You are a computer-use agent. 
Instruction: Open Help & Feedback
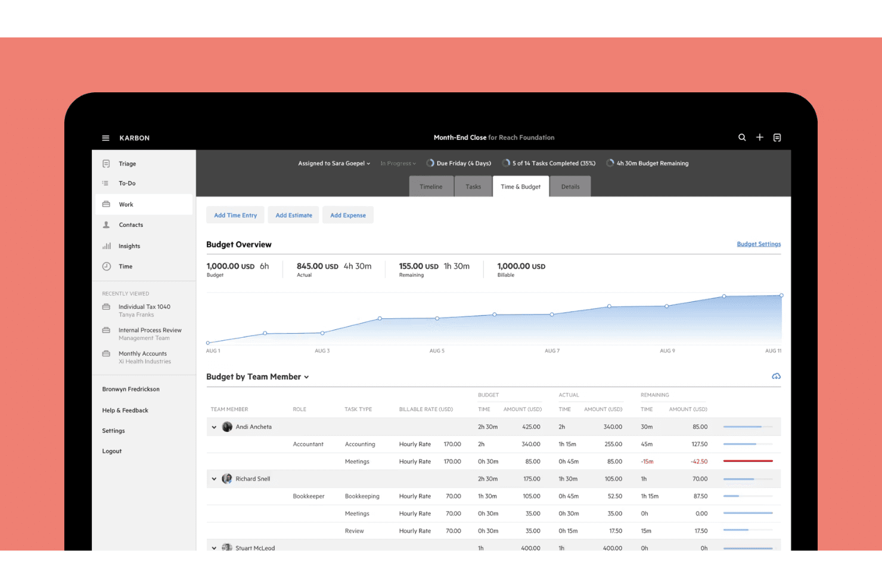pos(125,410)
